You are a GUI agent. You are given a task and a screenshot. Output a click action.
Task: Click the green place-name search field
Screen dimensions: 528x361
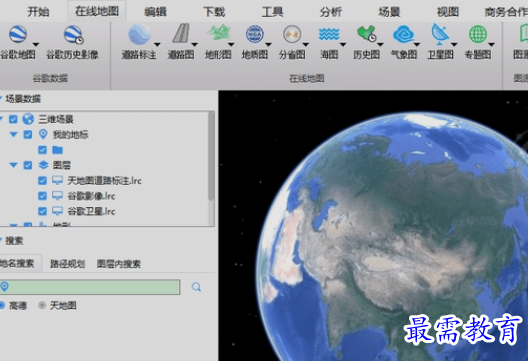click(x=90, y=287)
